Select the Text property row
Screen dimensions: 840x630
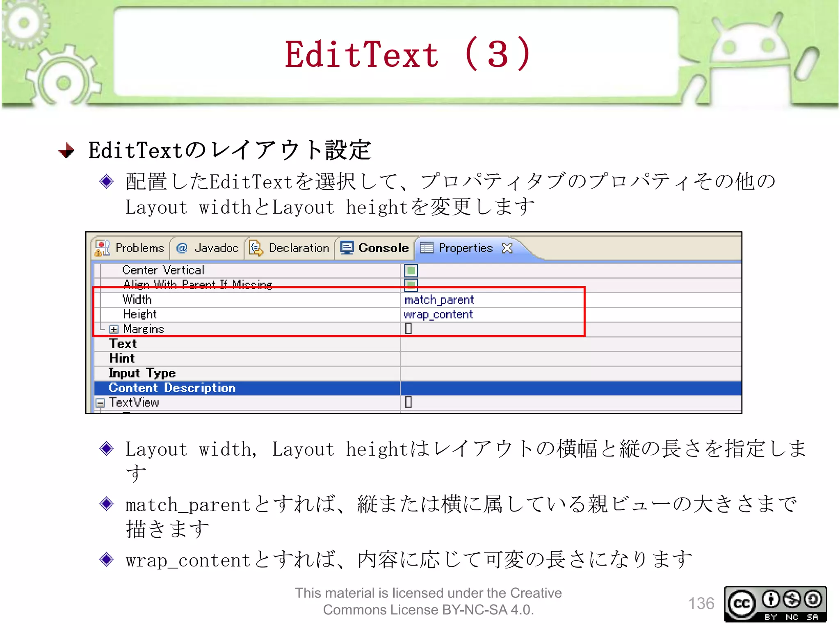[x=417, y=344]
